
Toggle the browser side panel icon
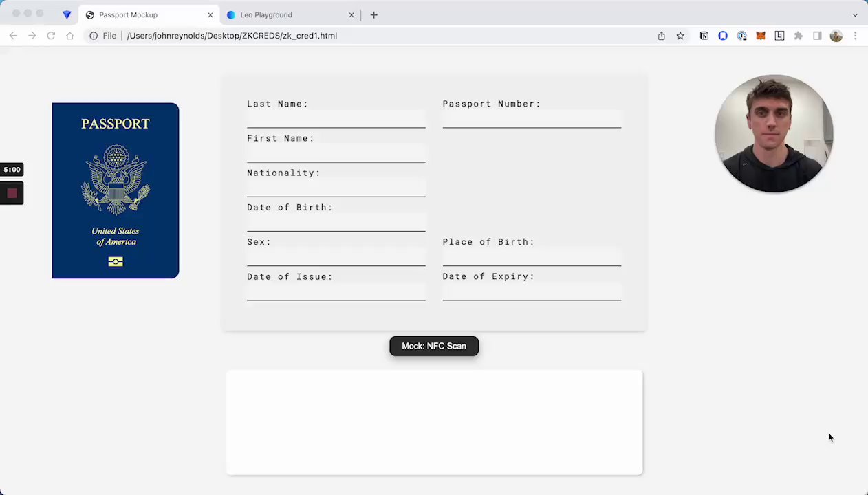(817, 36)
